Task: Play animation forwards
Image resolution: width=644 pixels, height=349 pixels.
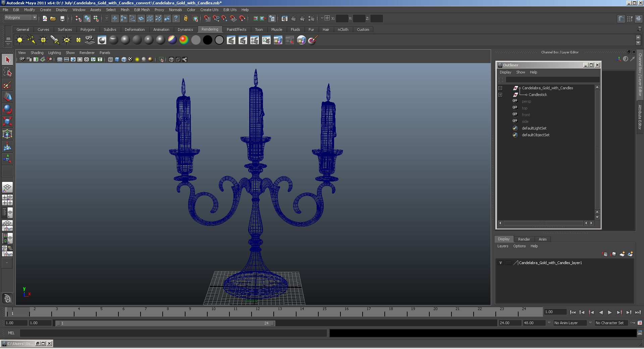Action: 610,312
